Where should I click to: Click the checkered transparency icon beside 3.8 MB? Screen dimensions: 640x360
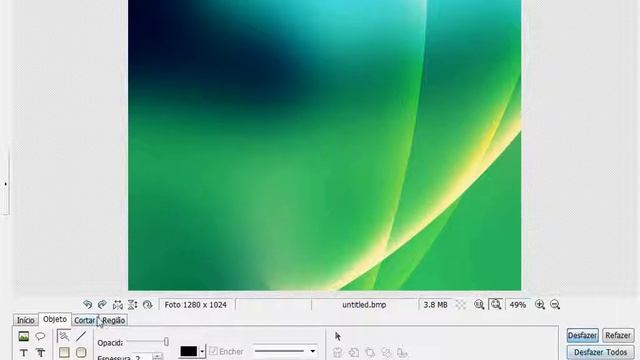click(x=461, y=304)
